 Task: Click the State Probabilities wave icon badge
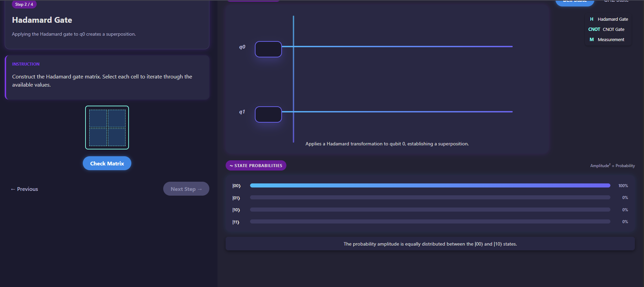tap(256, 166)
